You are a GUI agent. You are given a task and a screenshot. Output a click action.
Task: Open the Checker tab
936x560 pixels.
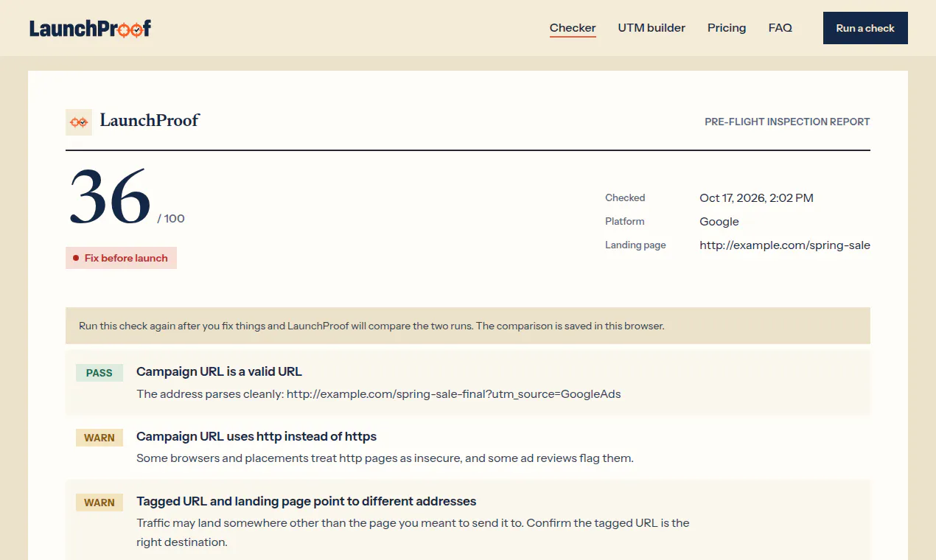pos(573,28)
